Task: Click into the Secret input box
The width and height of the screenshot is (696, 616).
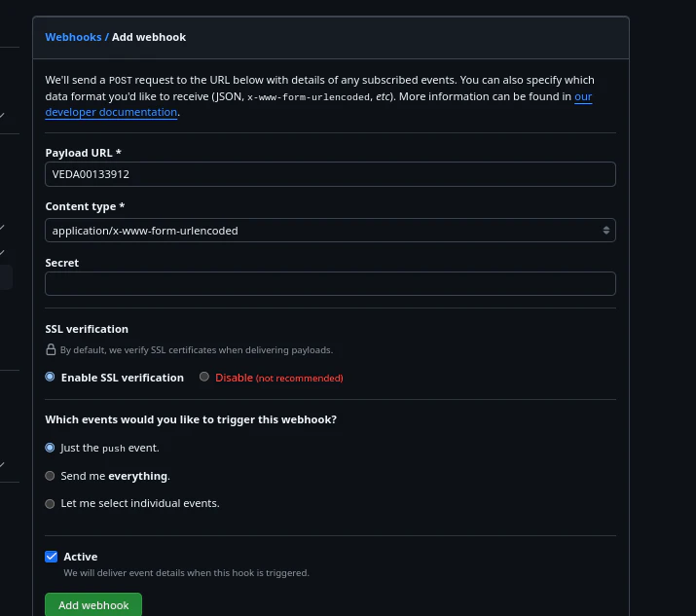Action: [x=330, y=283]
